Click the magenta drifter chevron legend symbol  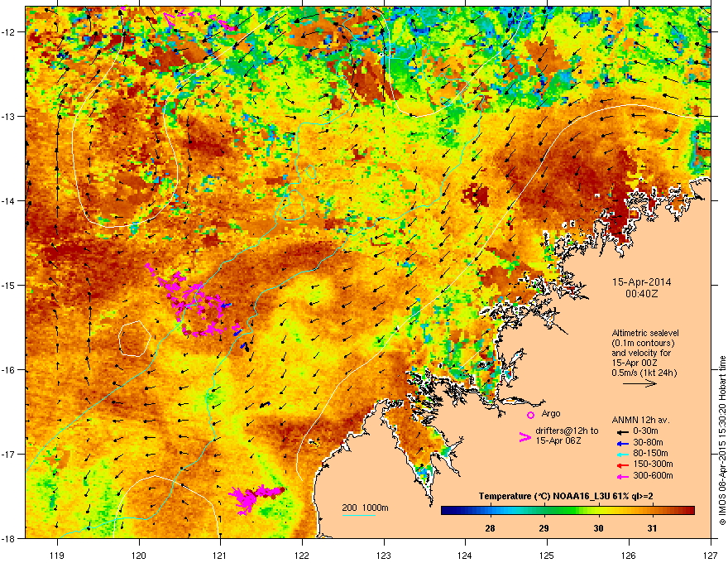(x=525, y=437)
